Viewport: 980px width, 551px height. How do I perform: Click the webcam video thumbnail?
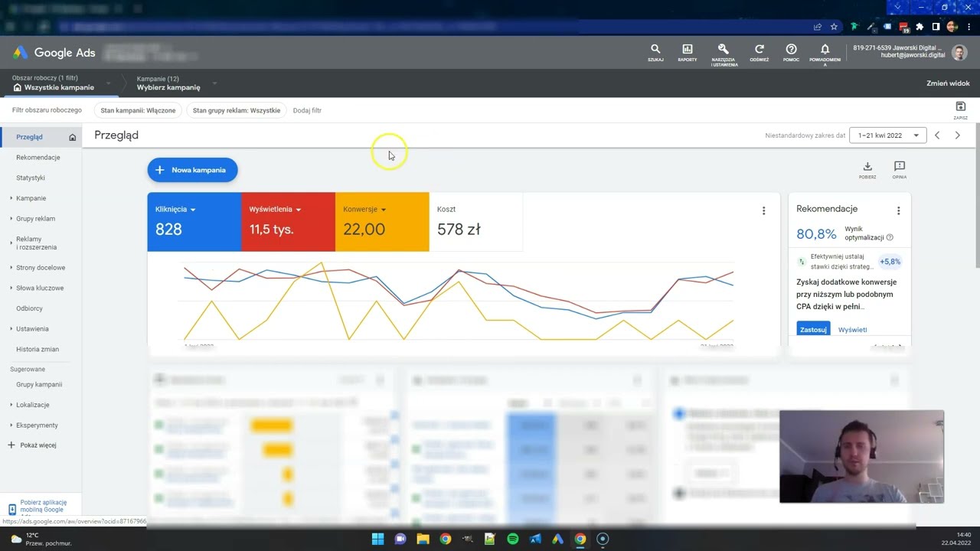pos(861,456)
